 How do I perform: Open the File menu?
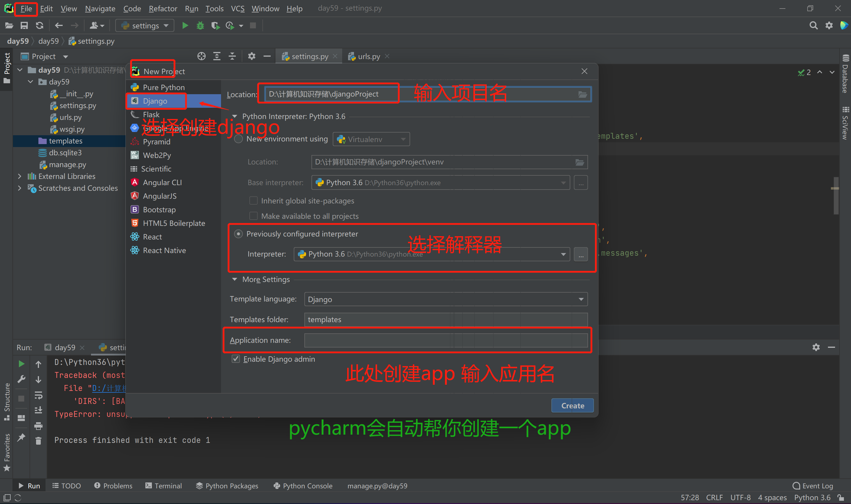(x=26, y=9)
